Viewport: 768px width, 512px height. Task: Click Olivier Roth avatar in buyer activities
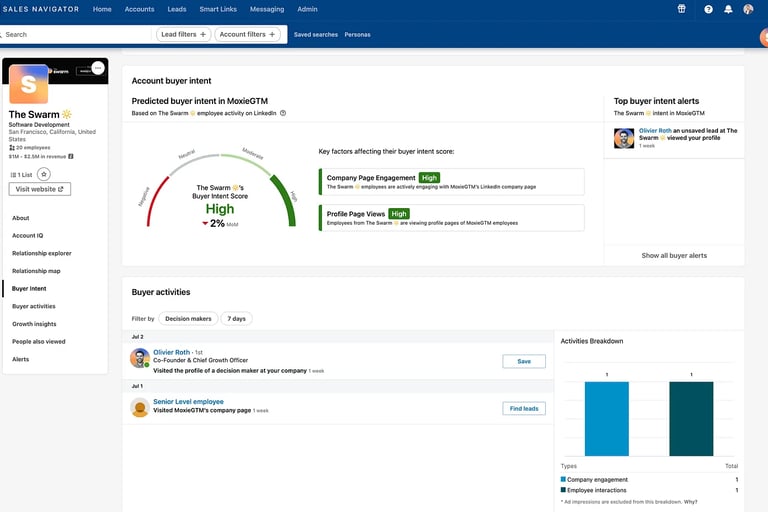tap(140, 358)
